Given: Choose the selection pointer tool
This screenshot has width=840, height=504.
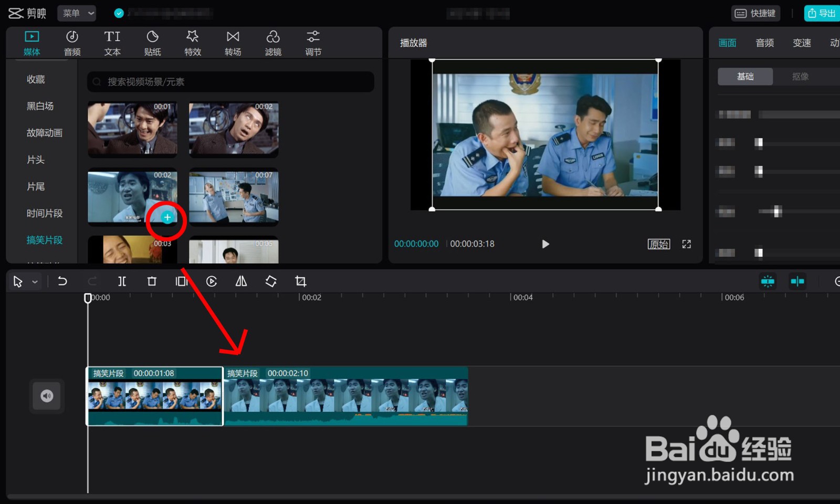Looking at the screenshot, I should point(18,282).
